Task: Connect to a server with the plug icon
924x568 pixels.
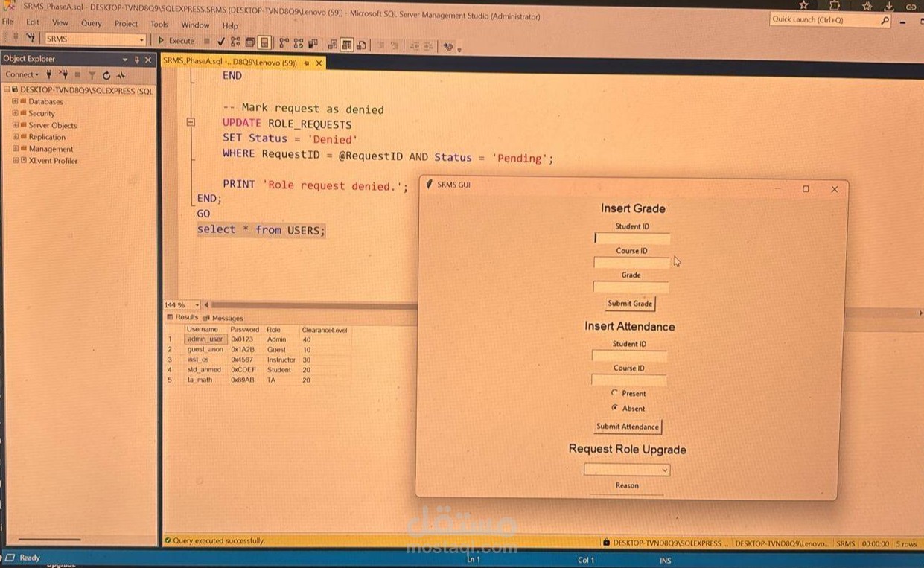Action: tap(48, 74)
